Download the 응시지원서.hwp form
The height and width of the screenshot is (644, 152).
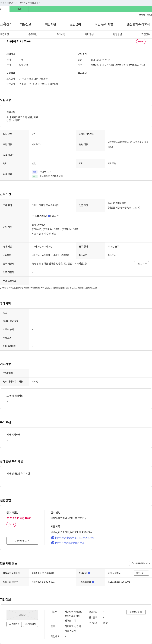click(70, 543)
